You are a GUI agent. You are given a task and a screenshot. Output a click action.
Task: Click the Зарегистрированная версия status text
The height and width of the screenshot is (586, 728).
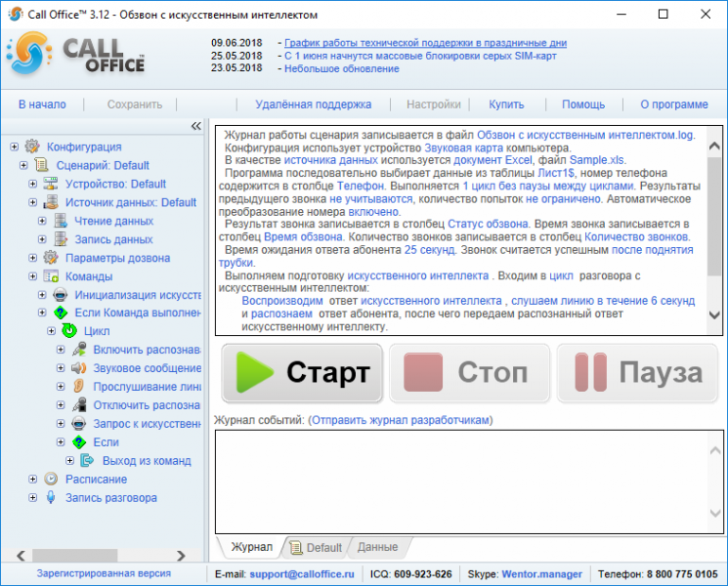[104, 573]
